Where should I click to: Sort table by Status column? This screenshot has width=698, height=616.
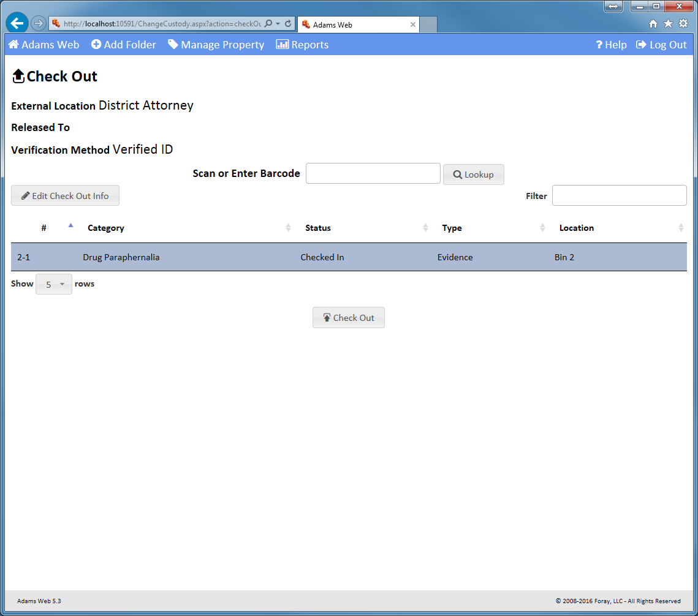tap(318, 228)
